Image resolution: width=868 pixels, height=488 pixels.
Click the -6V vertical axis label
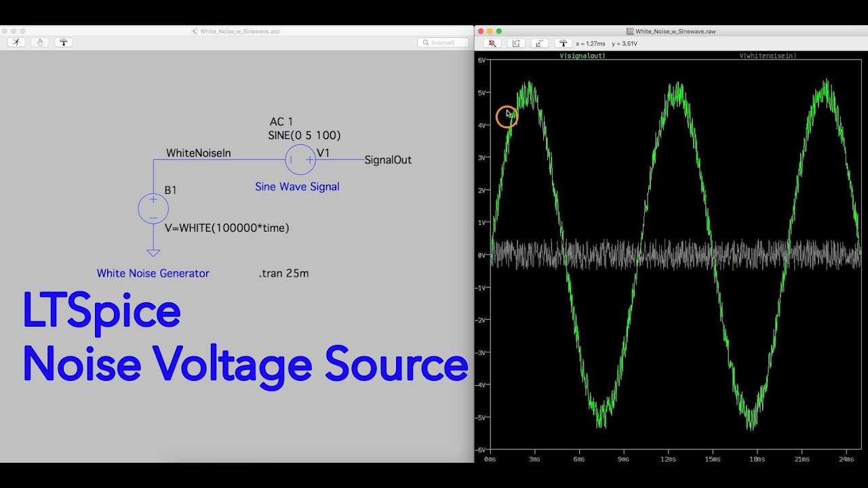[x=481, y=449]
